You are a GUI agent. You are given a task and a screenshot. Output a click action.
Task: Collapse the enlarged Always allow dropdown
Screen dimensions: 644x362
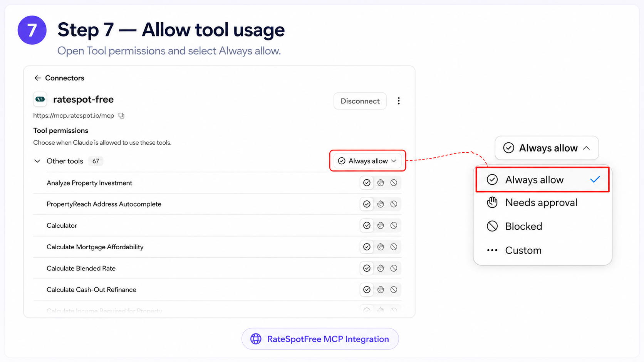(x=547, y=148)
